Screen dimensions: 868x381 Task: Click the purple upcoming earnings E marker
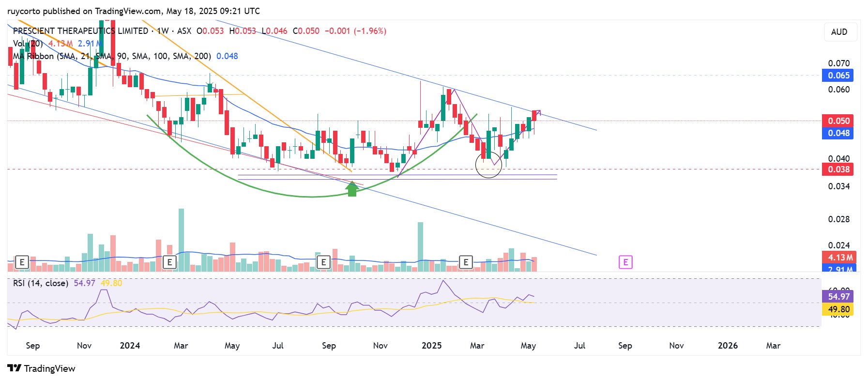[x=625, y=262]
